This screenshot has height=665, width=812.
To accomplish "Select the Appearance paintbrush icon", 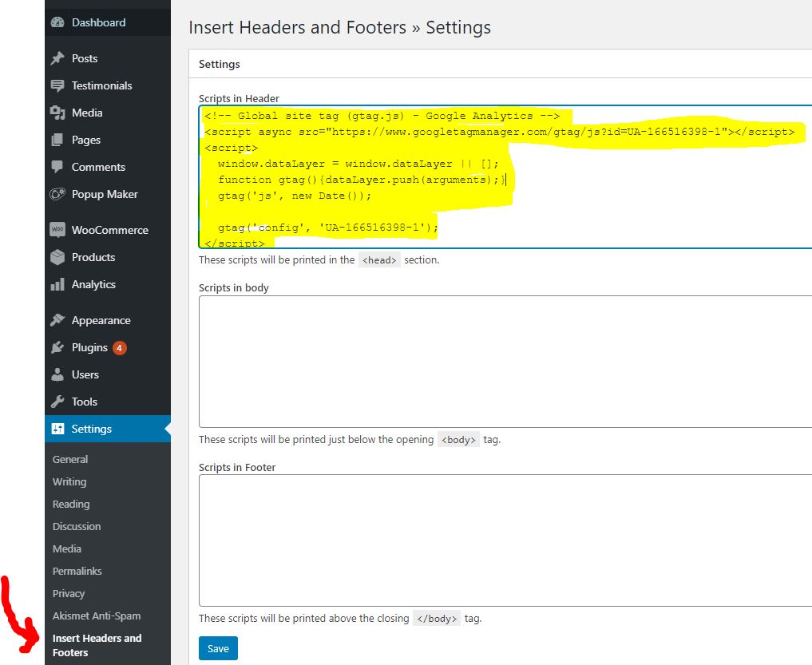I will click(59, 319).
